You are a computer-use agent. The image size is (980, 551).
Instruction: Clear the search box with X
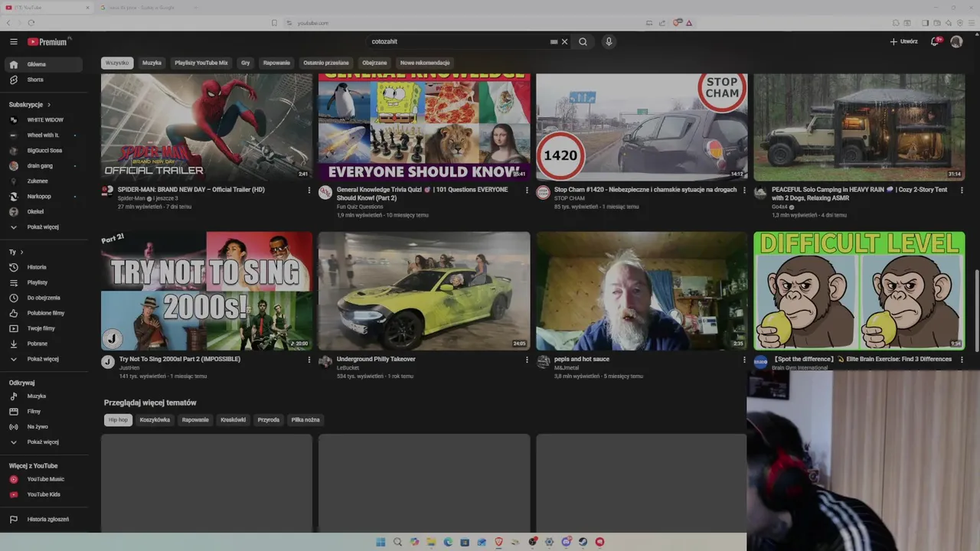click(565, 41)
